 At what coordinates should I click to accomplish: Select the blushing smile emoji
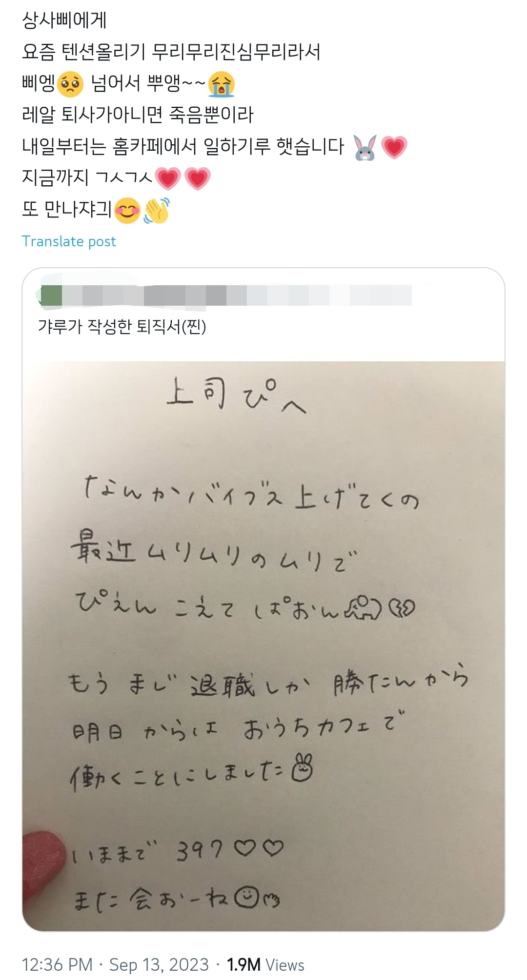click(127, 211)
